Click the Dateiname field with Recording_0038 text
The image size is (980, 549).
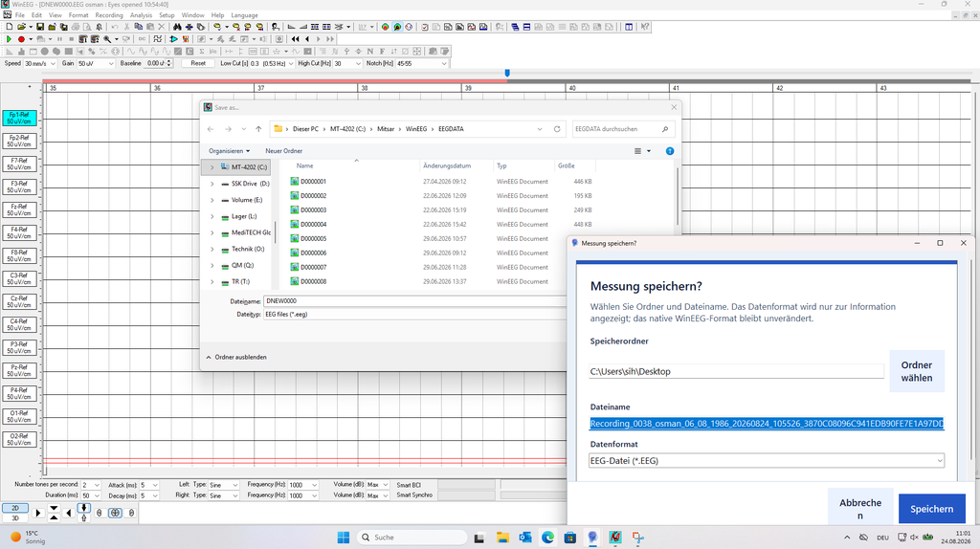click(x=767, y=424)
